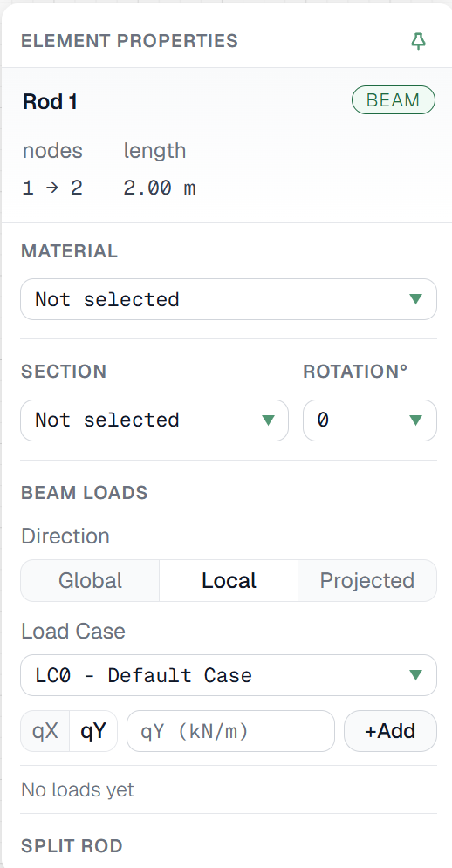This screenshot has width=452, height=868.
Task: Click the Section dropdown green arrow
Action: click(268, 420)
